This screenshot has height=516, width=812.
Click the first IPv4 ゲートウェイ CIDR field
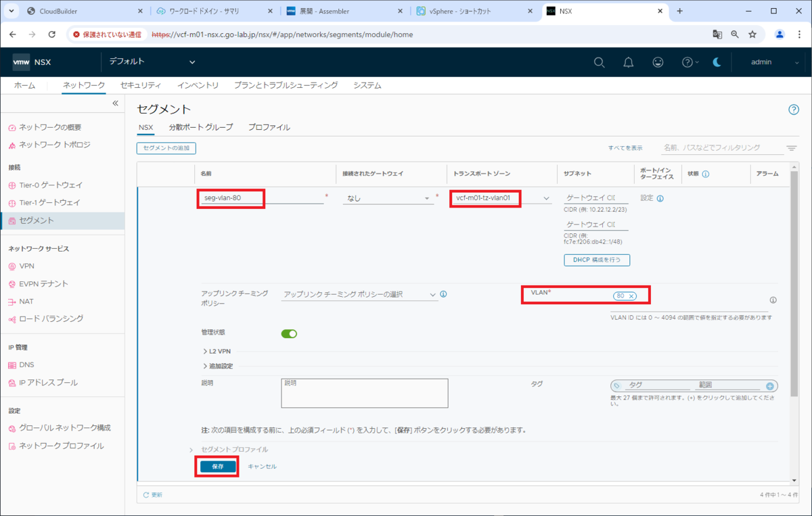click(596, 197)
